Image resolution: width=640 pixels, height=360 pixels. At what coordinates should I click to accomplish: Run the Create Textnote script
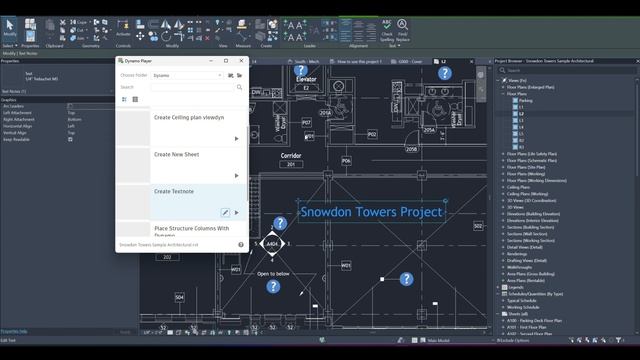click(236, 213)
